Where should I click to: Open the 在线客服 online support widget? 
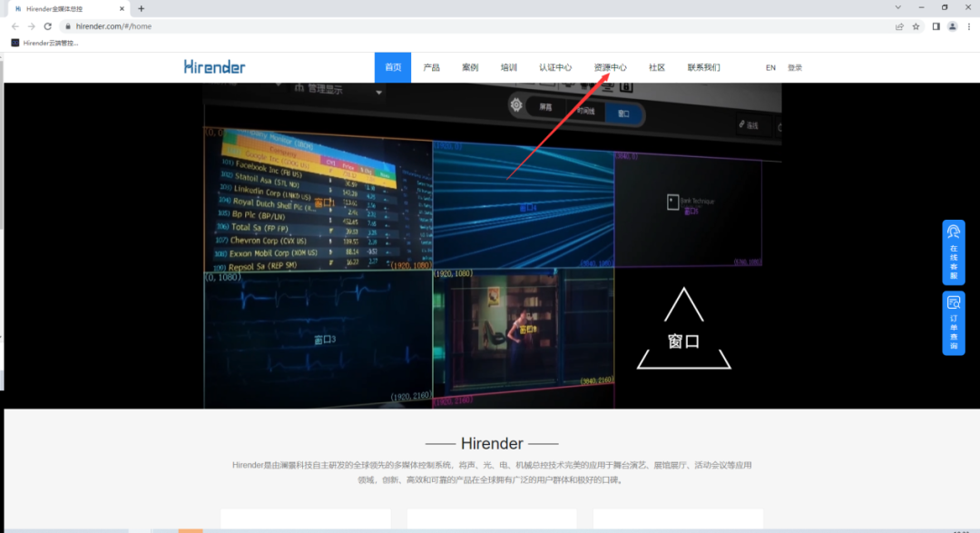tap(954, 252)
